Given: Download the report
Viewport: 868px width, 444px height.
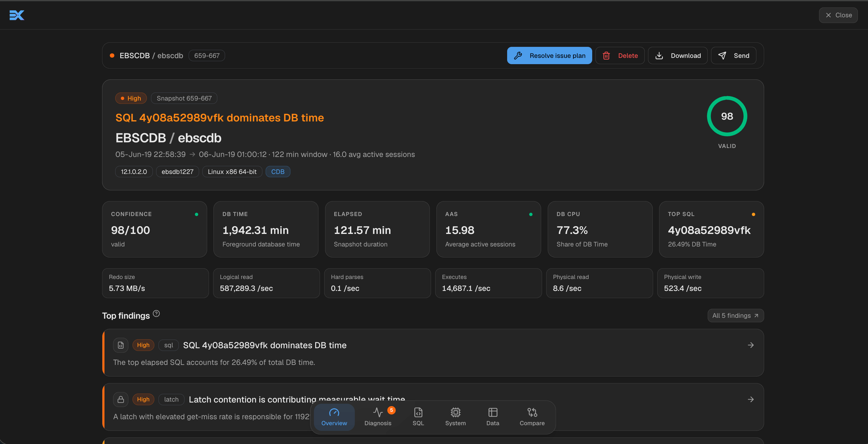Looking at the screenshot, I should (x=678, y=55).
